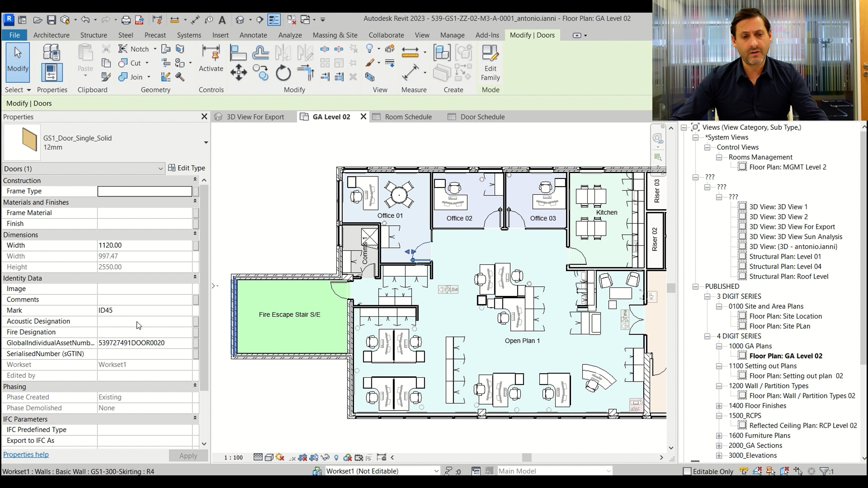Tick the box next to Floor Plan: Site Location
This screenshot has width=868, height=488.
(742, 316)
